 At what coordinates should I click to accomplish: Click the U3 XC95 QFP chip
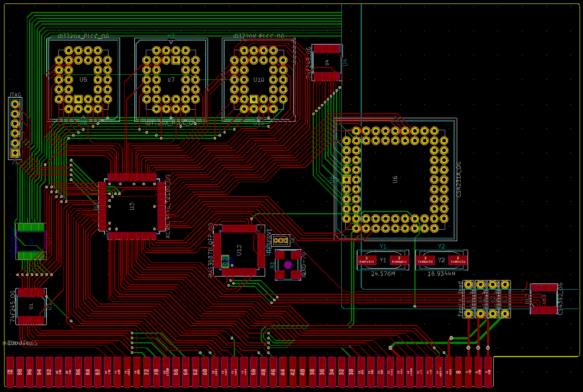(131, 206)
